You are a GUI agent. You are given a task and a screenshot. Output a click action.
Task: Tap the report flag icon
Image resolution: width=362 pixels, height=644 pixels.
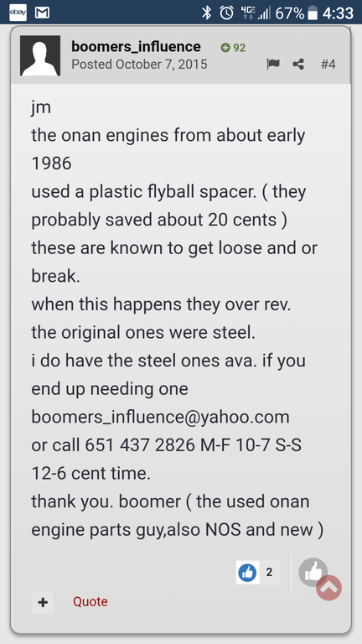(x=272, y=64)
